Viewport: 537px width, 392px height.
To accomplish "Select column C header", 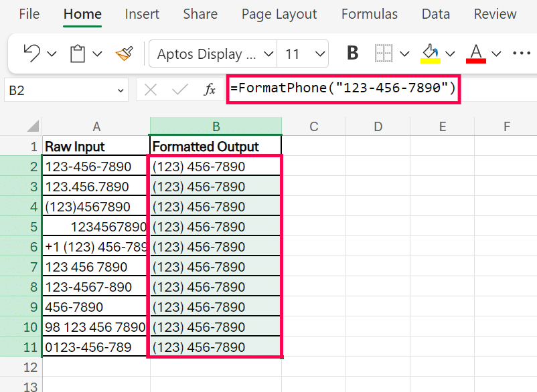I will (314, 126).
